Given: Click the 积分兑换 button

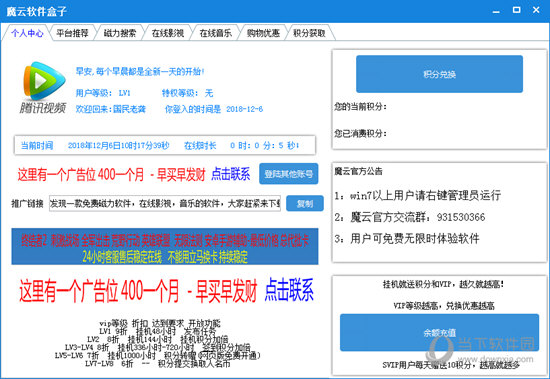Looking at the screenshot, I should coord(439,74).
